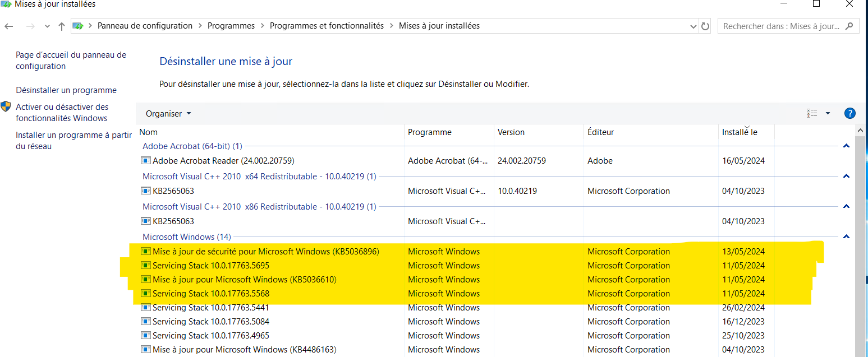
Task: Click the Servicing Stack 10.0.17763.4965 icon
Action: [146, 336]
